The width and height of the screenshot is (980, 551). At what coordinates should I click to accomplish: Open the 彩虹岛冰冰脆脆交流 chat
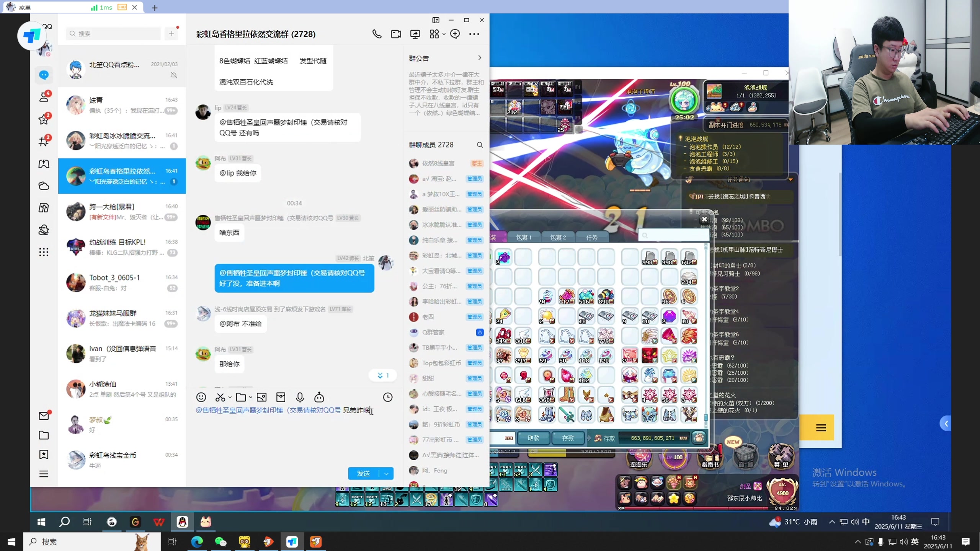pos(122,141)
